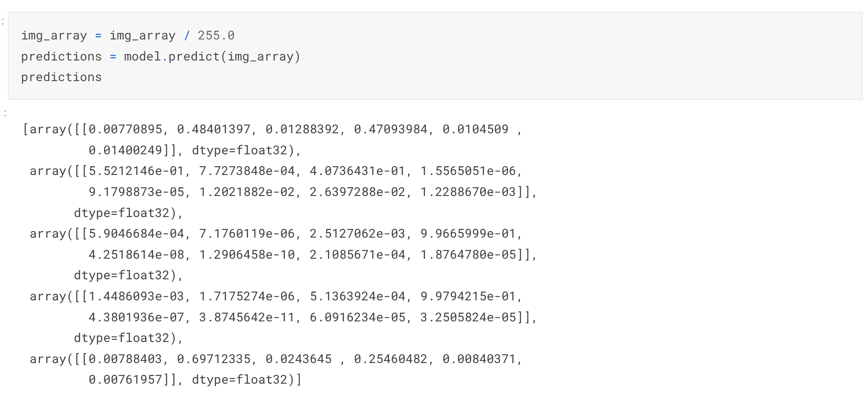868x399 pixels.
Task: Click the last code line 'predictions'
Action: click(x=61, y=77)
